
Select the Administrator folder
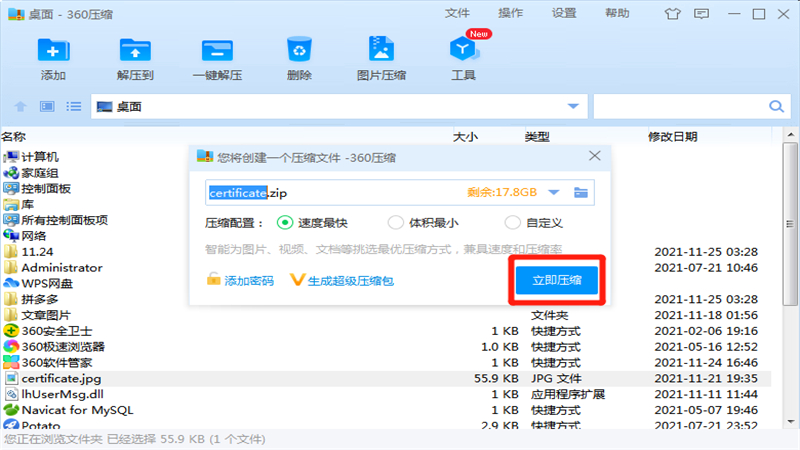point(62,267)
